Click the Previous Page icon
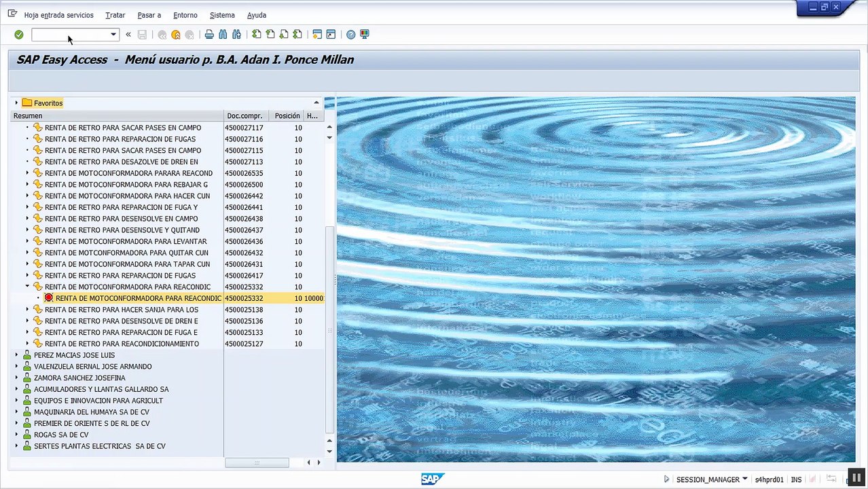This screenshot has height=489, width=868. [x=270, y=35]
